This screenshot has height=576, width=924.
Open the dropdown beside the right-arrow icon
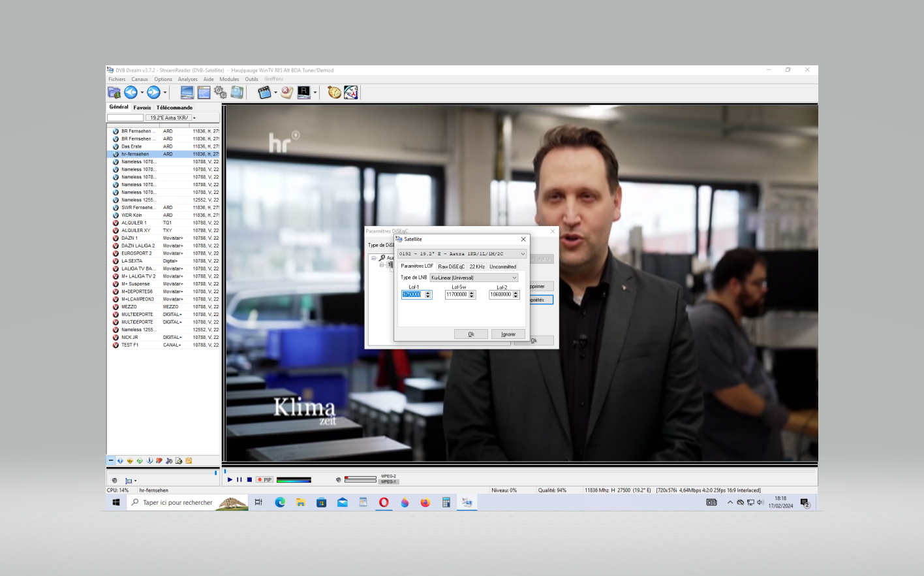(165, 93)
